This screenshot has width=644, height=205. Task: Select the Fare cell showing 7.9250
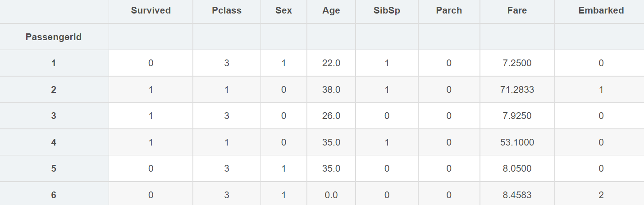(517, 116)
